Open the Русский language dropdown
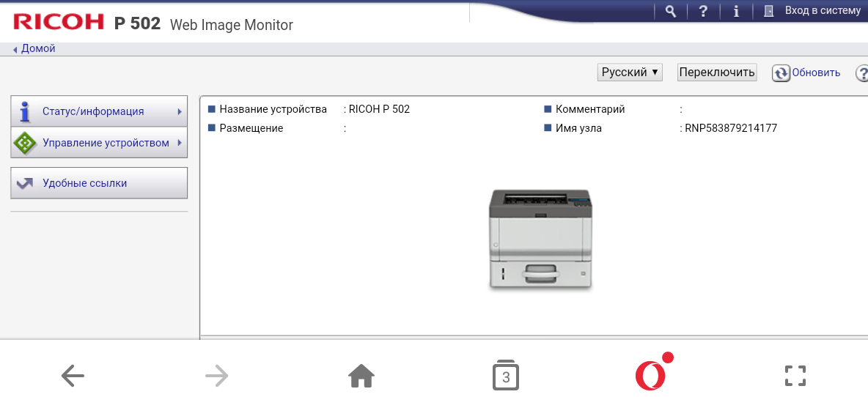The width and height of the screenshot is (868, 397). click(630, 72)
